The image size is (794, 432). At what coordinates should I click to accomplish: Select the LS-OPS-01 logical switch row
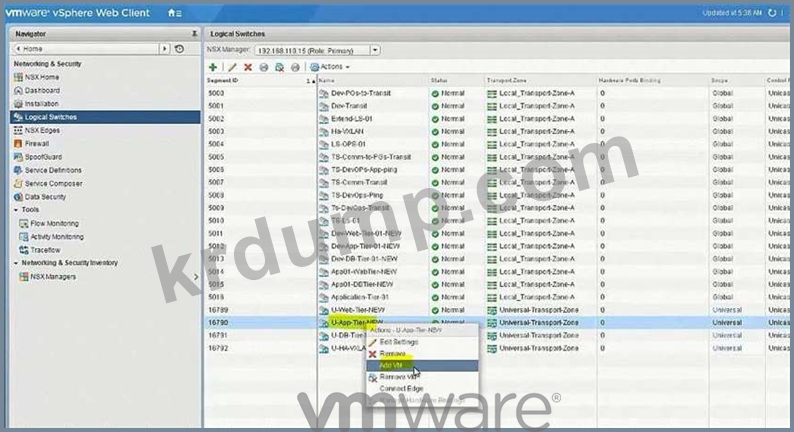point(496,144)
